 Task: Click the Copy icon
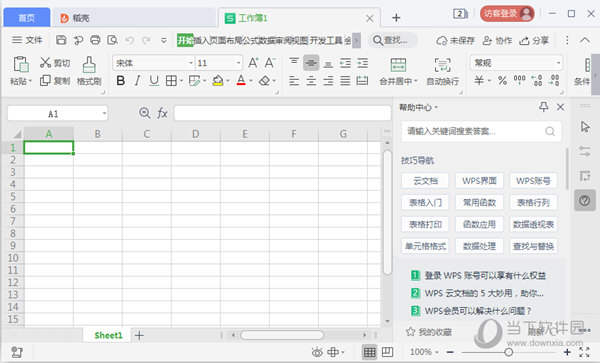[45, 80]
